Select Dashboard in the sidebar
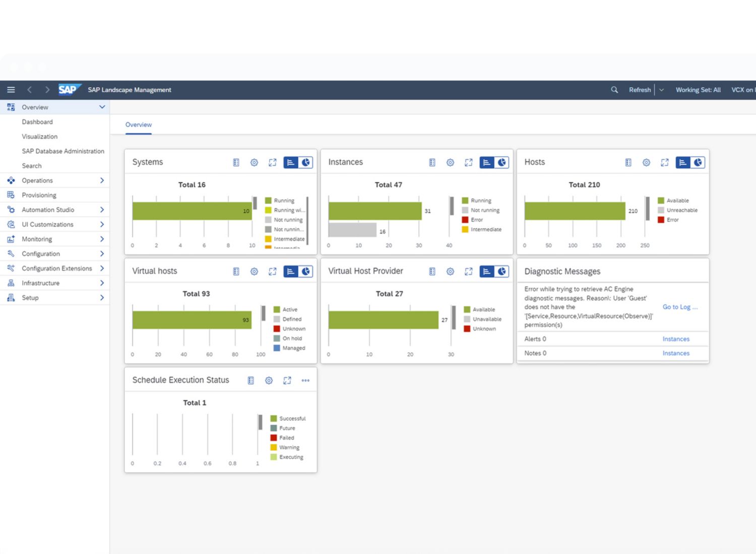The width and height of the screenshot is (756, 554). pyautogui.click(x=37, y=122)
